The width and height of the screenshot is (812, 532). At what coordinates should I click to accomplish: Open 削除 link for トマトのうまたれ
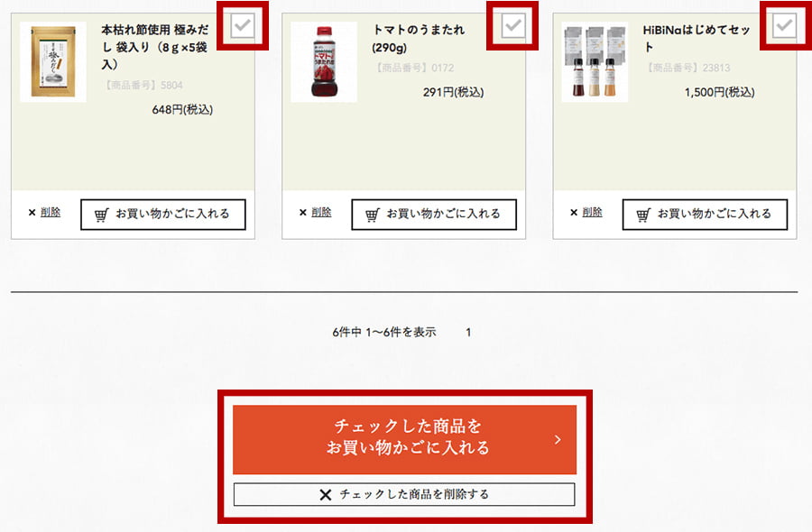click(321, 212)
